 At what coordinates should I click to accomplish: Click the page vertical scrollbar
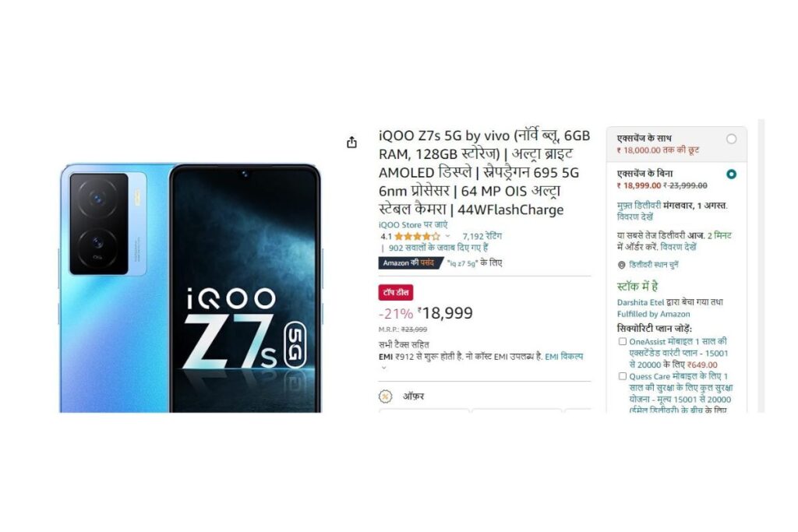pyautogui.click(x=761, y=266)
